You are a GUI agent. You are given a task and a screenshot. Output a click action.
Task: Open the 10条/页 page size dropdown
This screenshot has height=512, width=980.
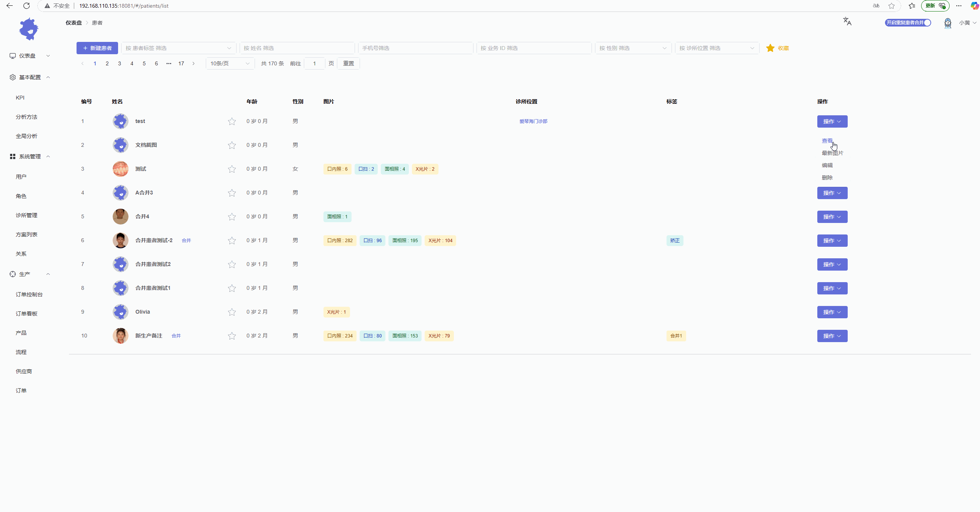tap(230, 63)
